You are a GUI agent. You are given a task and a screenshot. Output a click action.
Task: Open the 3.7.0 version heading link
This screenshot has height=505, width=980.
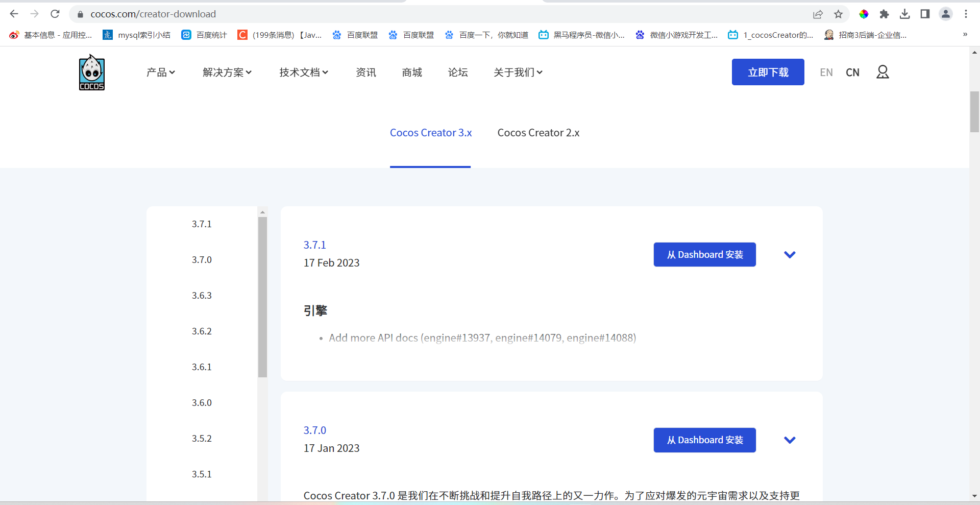(x=315, y=430)
